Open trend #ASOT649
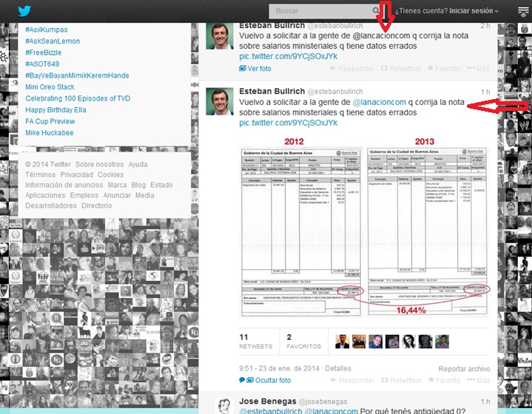Screen dimensions: 532x414 point(42,64)
